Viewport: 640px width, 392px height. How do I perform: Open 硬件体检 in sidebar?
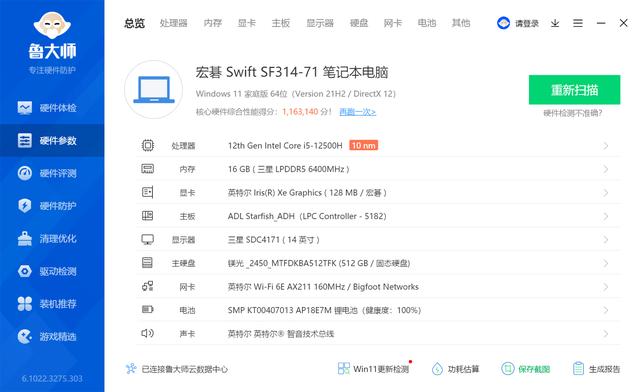click(52, 108)
